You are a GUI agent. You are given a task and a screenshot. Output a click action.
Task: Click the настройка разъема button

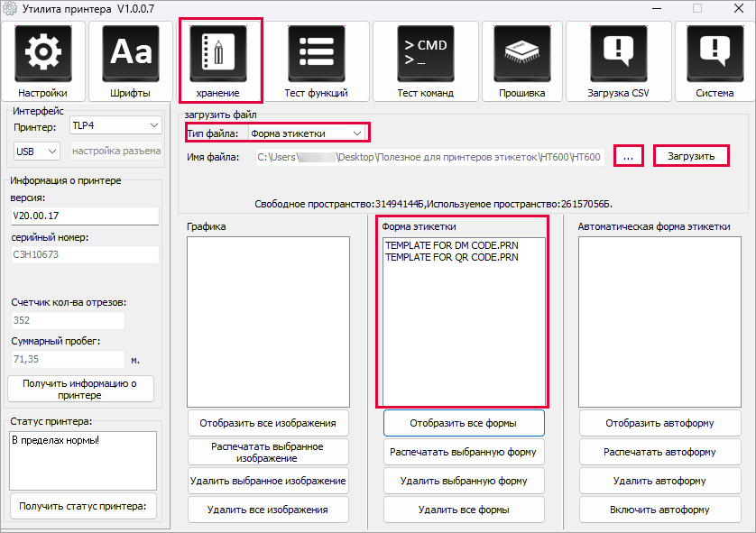(x=116, y=151)
